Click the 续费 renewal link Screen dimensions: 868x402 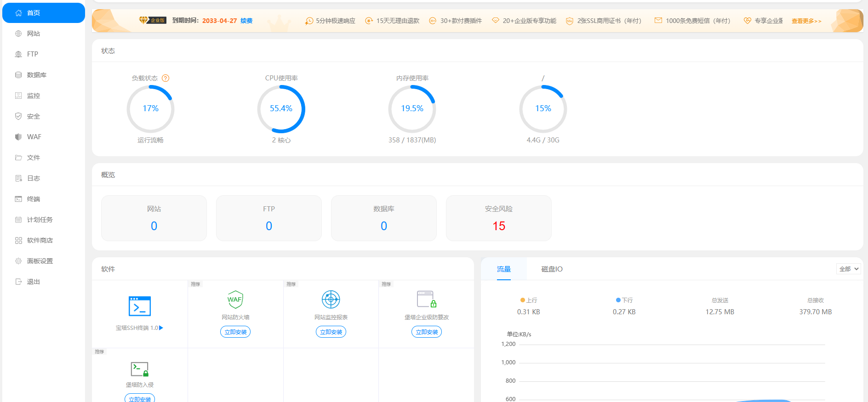246,21
